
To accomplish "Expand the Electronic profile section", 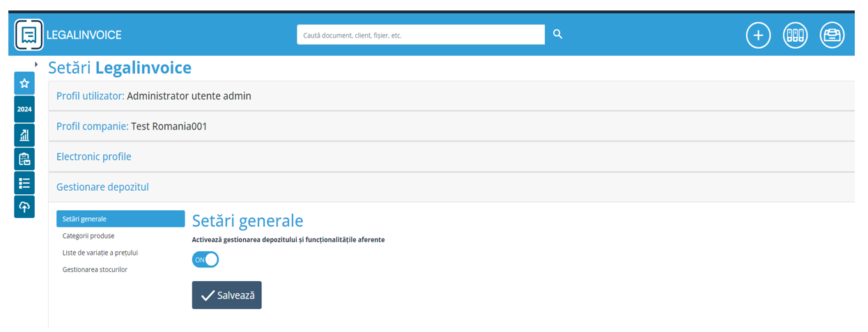I will [94, 157].
